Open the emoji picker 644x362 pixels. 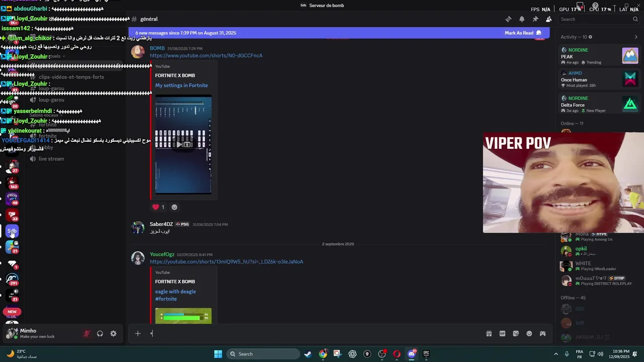point(529,333)
